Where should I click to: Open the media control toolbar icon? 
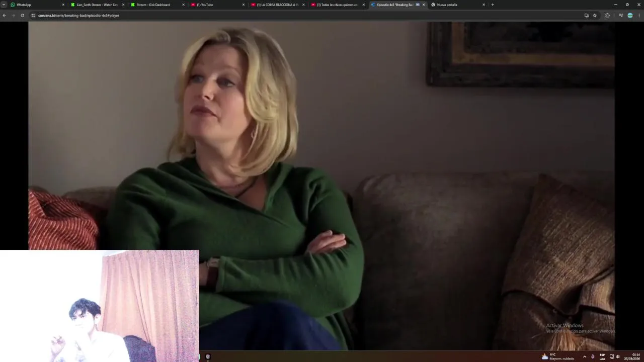coord(621,16)
